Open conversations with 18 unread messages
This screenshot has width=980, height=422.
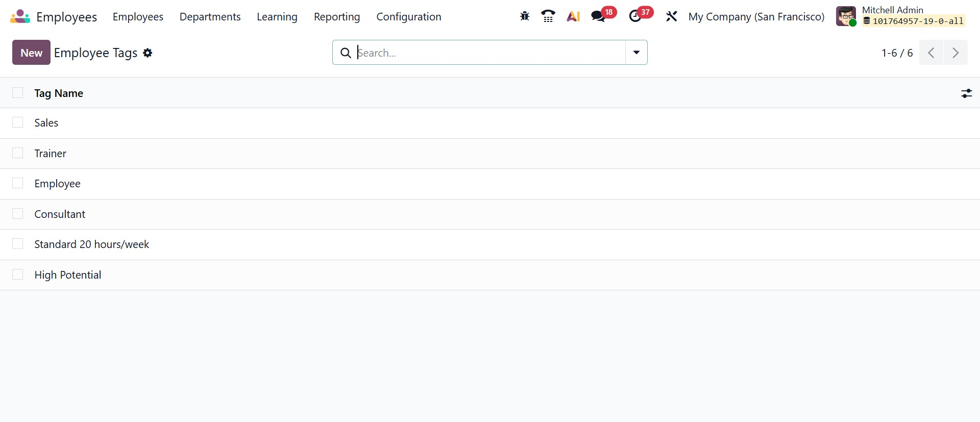[603, 15]
